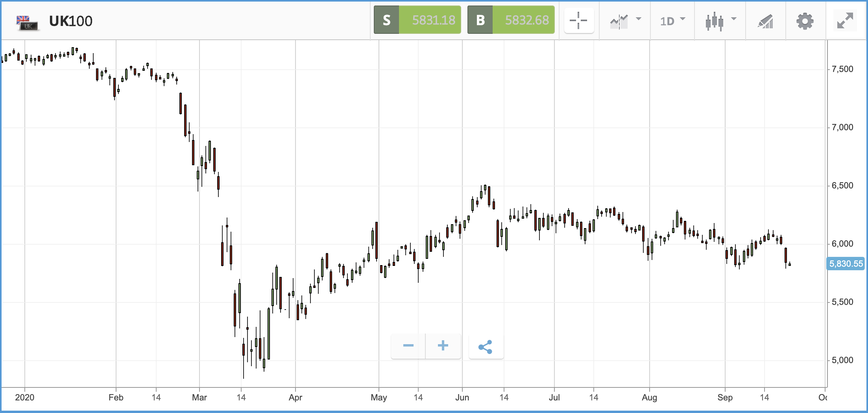Activate the crosshair cursor tool
Viewport: 868px width, 413px height.
(x=578, y=20)
